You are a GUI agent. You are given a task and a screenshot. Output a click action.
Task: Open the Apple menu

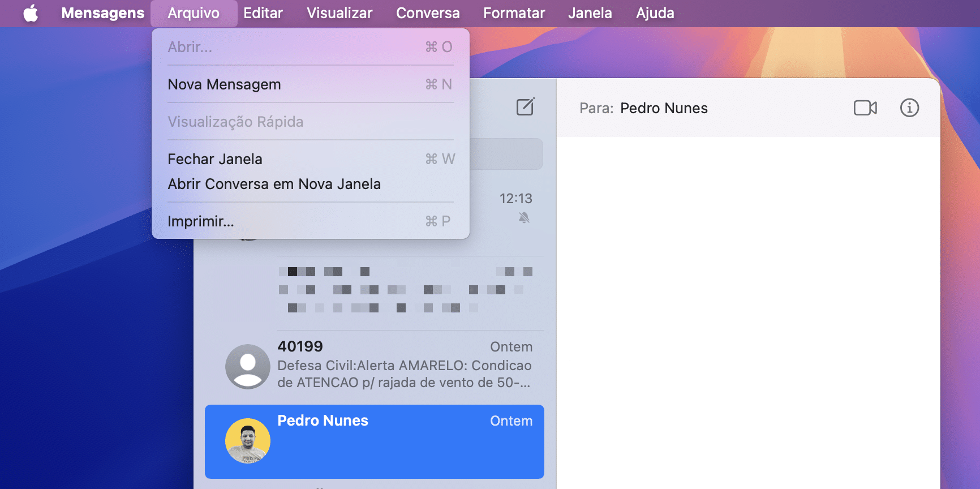click(31, 13)
